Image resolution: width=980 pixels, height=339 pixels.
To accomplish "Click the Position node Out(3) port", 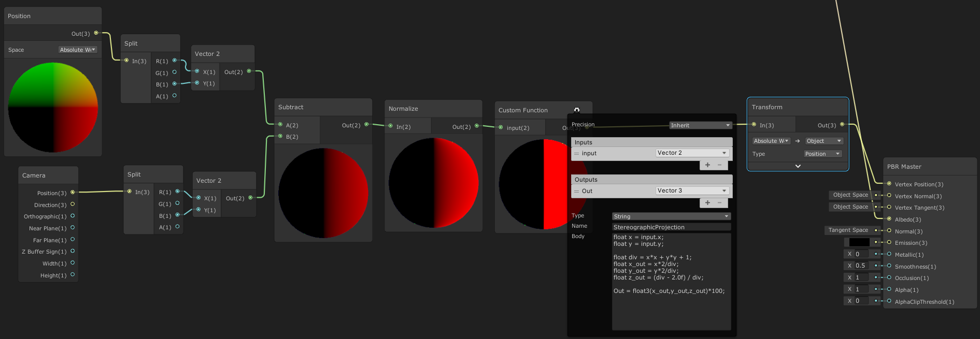I will point(96,33).
